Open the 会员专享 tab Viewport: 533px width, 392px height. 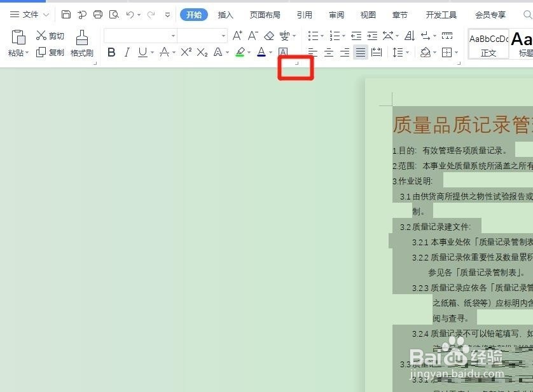[490, 15]
